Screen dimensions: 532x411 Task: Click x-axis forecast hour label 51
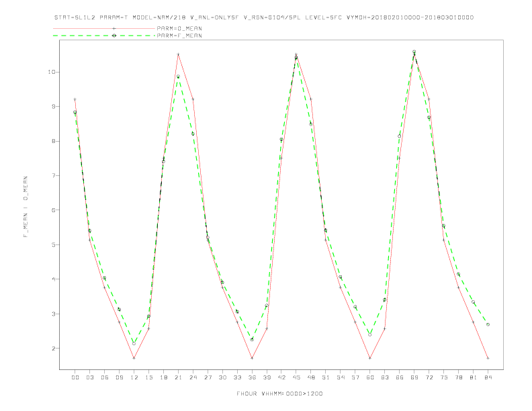point(326,377)
